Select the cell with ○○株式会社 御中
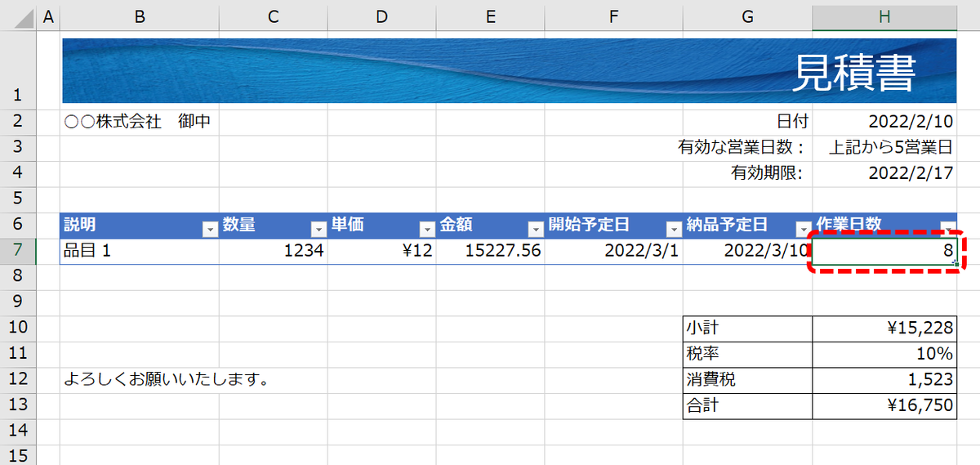Screen dimensions: 980x465 pos(140,122)
